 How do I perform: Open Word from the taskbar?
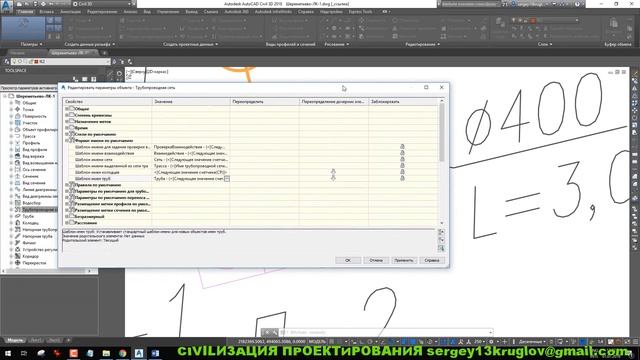[x=155, y=353]
